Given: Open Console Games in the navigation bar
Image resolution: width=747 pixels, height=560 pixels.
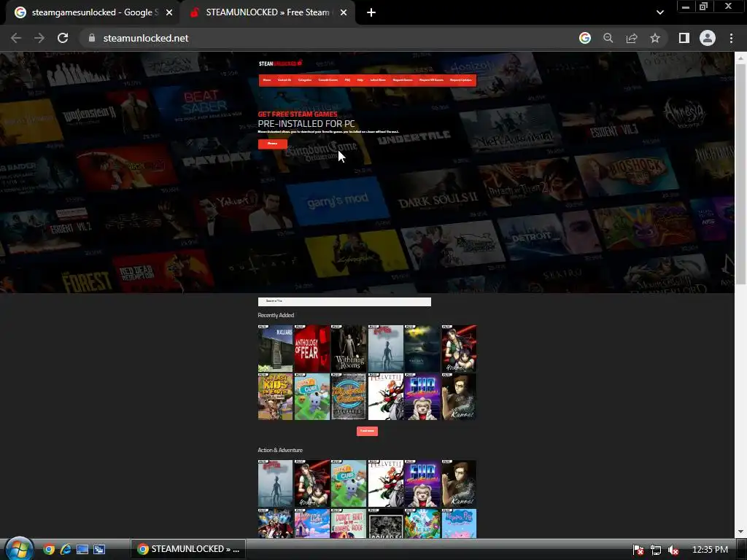Looking at the screenshot, I should 328,80.
